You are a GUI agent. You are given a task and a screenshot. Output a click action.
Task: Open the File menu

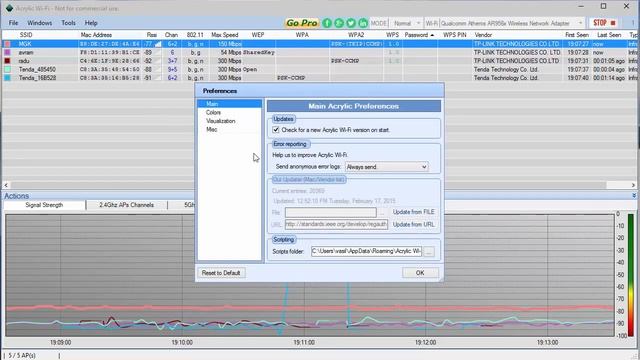coord(13,23)
